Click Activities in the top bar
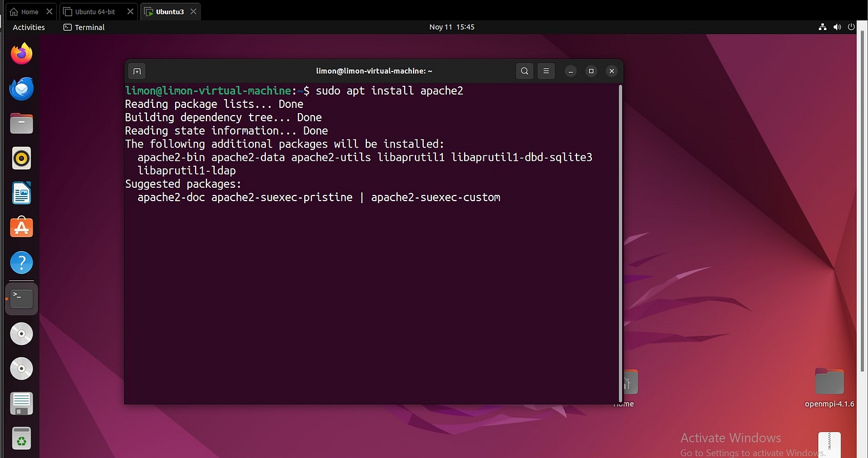The image size is (868, 458). [x=28, y=27]
